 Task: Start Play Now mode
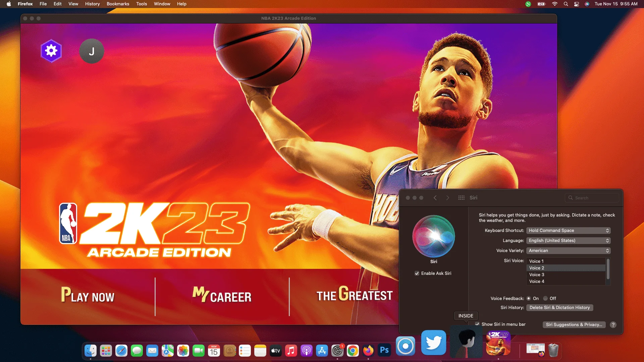tap(88, 295)
